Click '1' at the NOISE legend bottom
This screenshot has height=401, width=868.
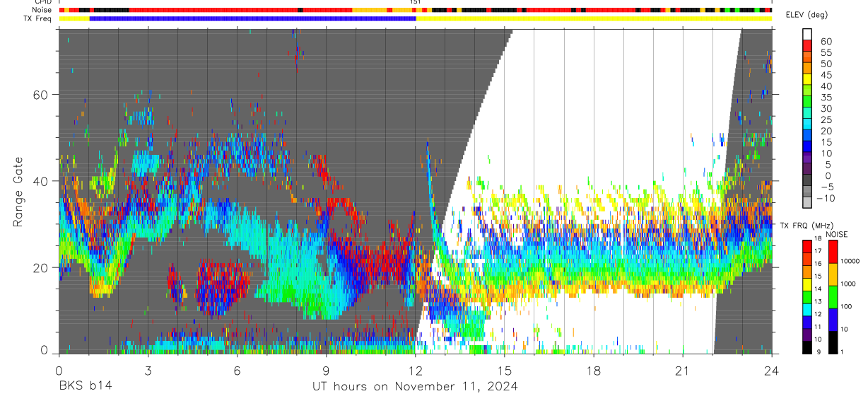pos(843,351)
